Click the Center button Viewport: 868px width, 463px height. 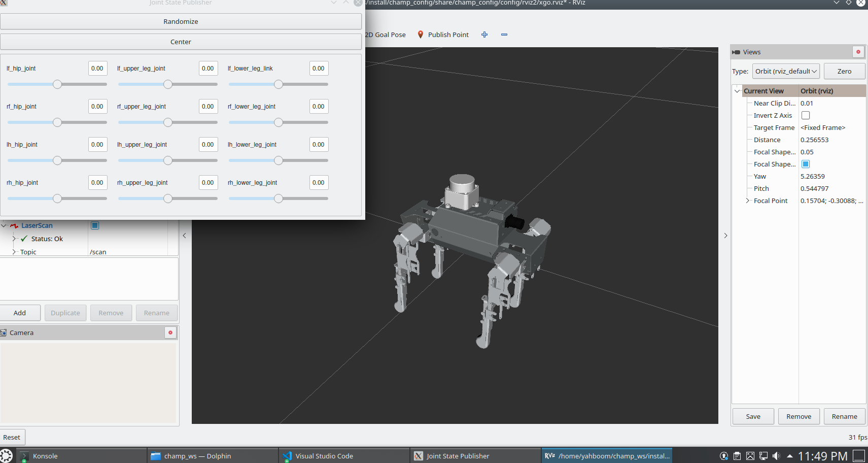181,42
